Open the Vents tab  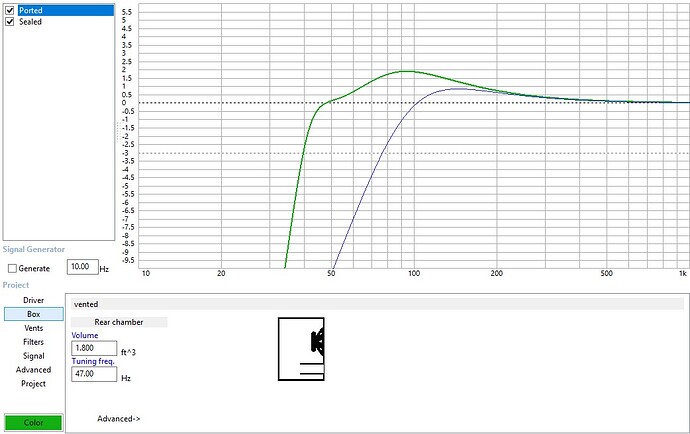tap(34, 328)
